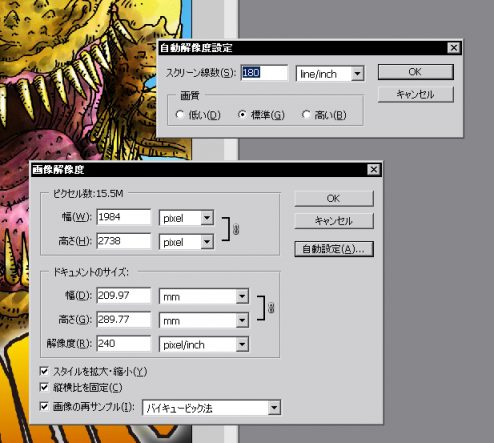Cancel the 自動解像度設定 dialog with キャンセル

coord(416,94)
